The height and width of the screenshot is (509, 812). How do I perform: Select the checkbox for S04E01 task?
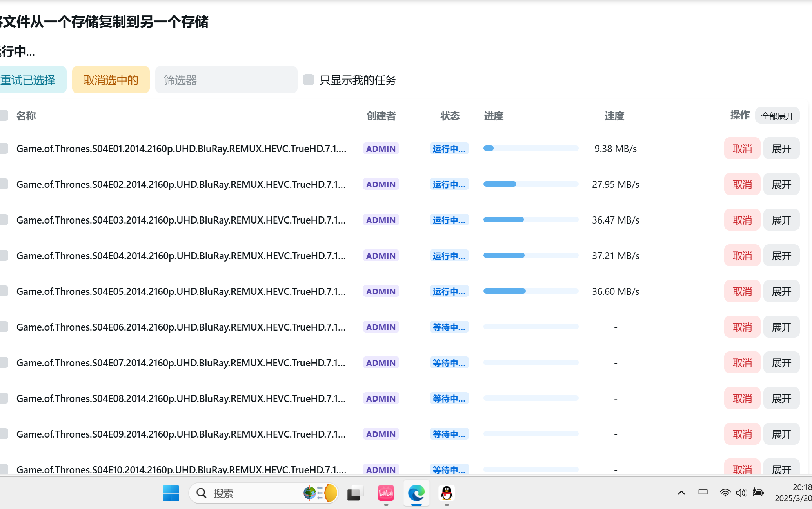point(4,148)
